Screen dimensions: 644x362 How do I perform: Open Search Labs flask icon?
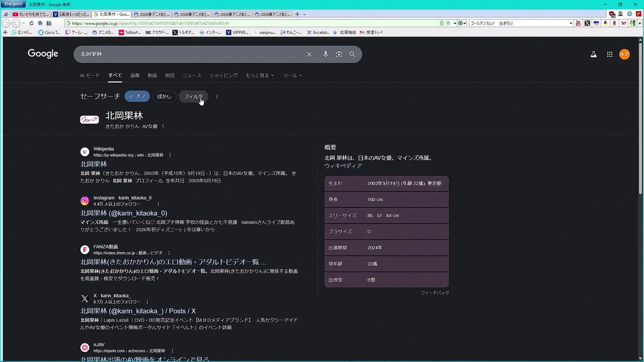594,54
